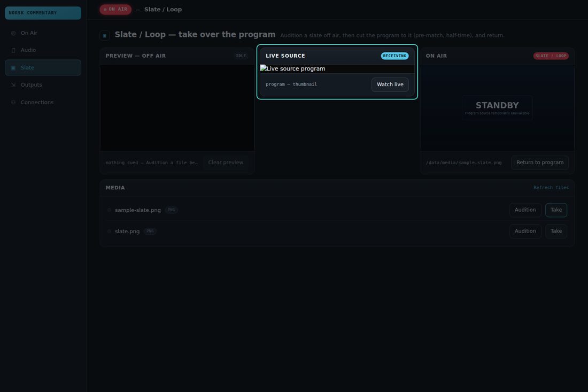
Task: Take slate.png to air
Action: pyautogui.click(x=556, y=231)
